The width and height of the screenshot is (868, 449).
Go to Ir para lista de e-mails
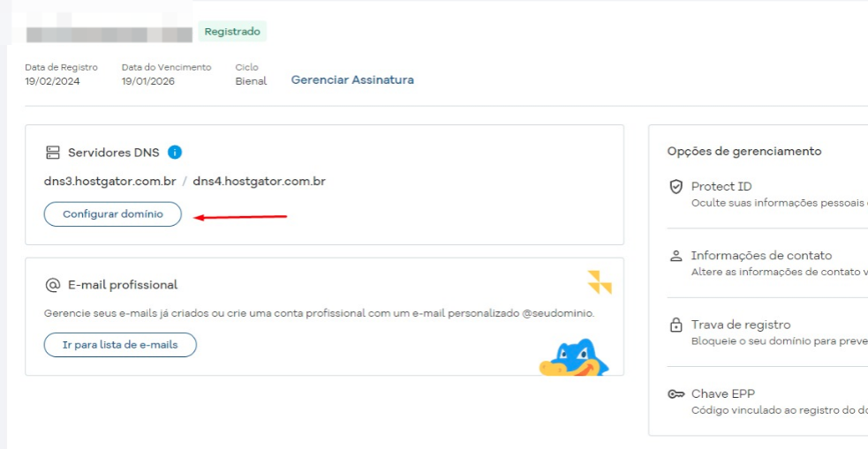(x=120, y=345)
